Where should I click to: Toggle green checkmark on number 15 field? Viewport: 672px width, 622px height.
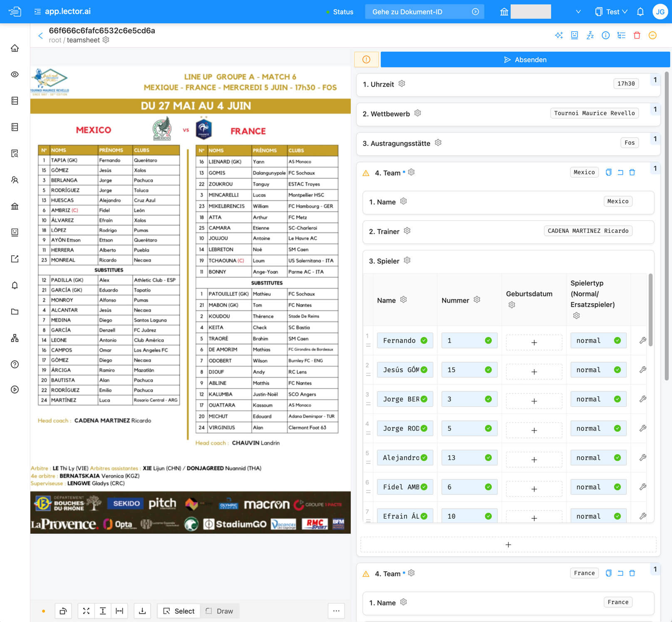point(488,370)
